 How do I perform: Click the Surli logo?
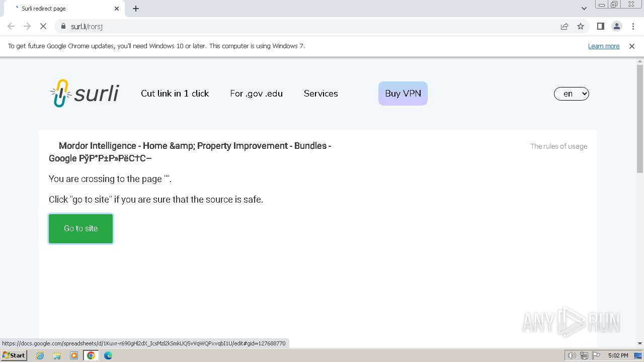tap(85, 94)
